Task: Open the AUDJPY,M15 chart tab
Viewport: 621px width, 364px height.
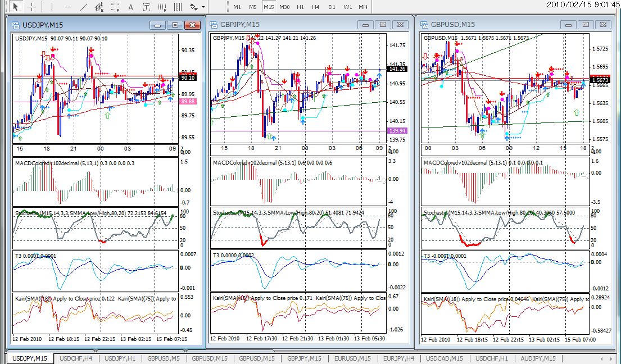Action: [x=538, y=358]
